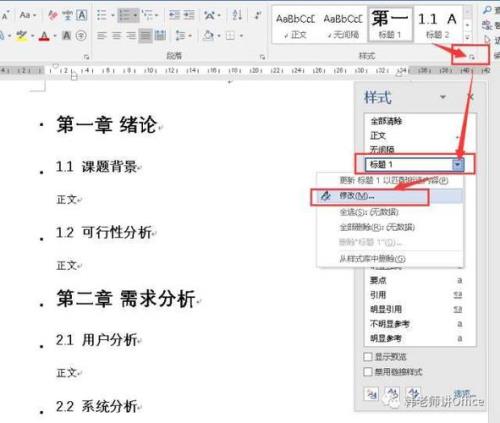Open the font color dropdown arrow
500x423 pixels.
tap(55, 36)
